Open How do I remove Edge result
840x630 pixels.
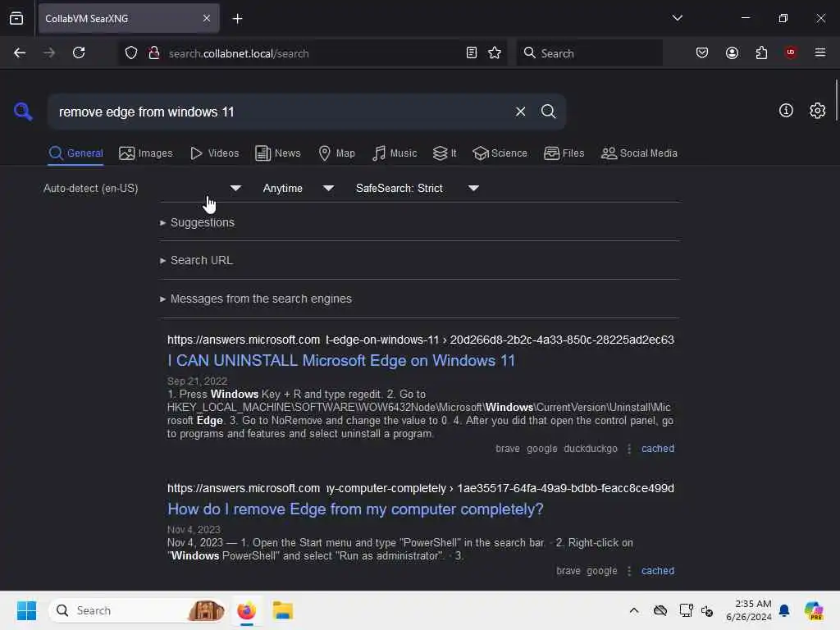point(355,509)
